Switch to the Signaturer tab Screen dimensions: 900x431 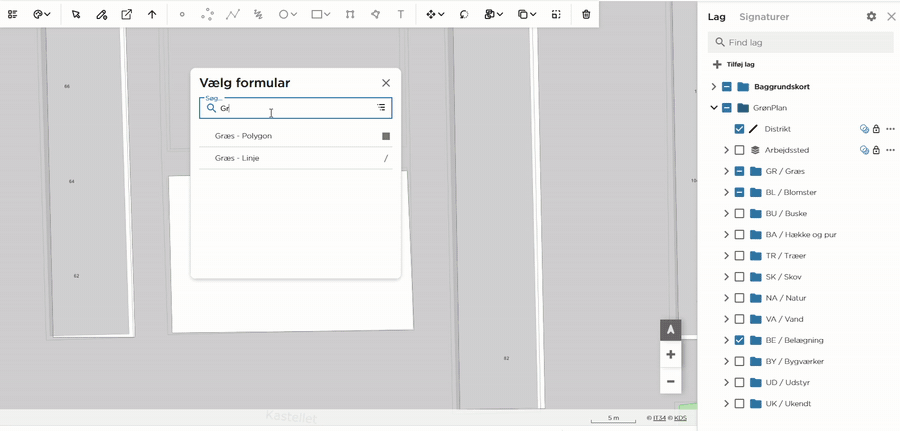(764, 17)
